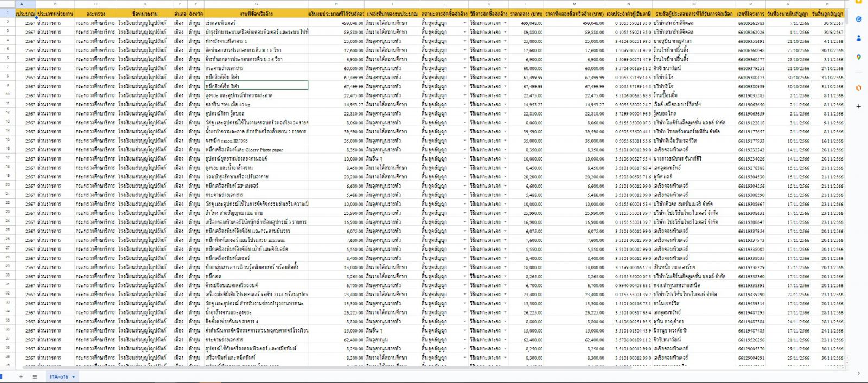This screenshot has height=383, width=868.
Task: Select cell containing เช่าคอมพิวเตอร์ in row 2
Action: point(255,23)
